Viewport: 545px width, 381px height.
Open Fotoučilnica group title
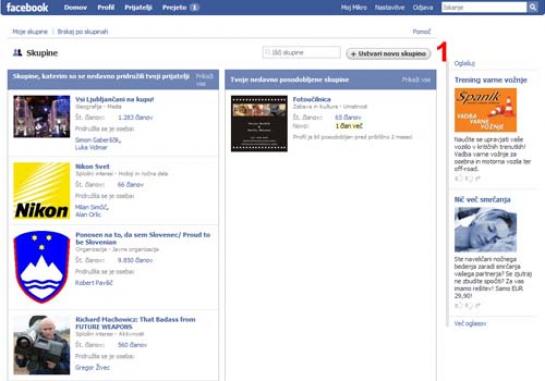tap(312, 99)
